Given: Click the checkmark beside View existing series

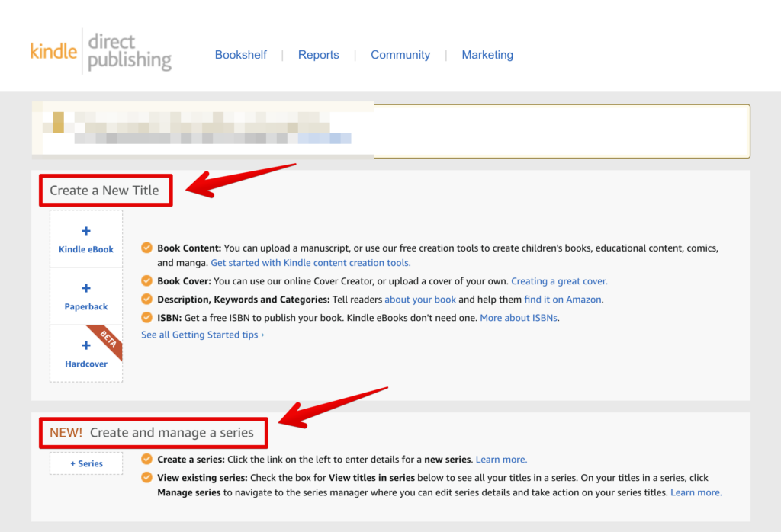Looking at the screenshot, I should tap(146, 477).
